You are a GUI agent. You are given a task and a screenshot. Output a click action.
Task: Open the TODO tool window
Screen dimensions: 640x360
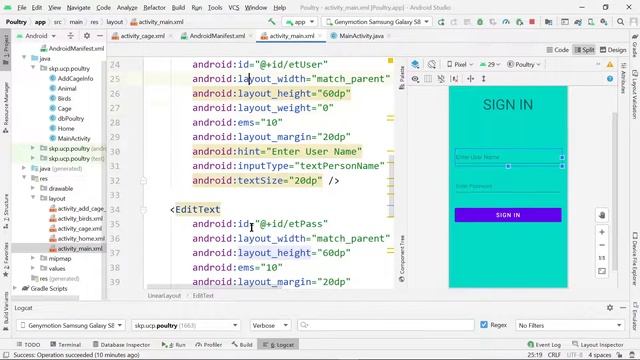point(28,344)
